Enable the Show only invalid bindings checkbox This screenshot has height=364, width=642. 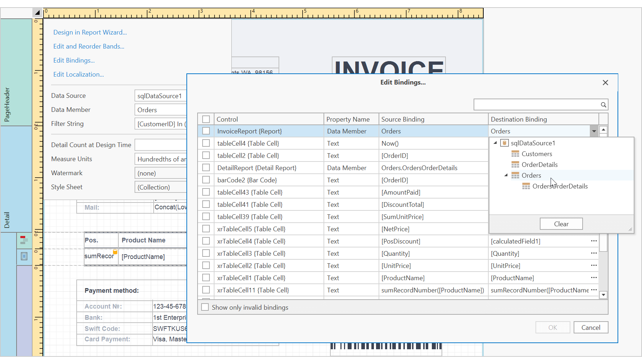point(205,307)
